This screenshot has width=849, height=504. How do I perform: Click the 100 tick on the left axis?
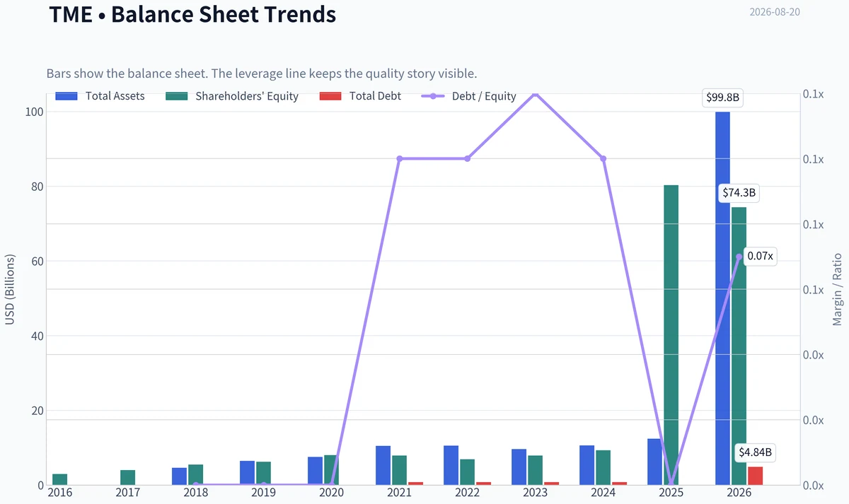35,112
